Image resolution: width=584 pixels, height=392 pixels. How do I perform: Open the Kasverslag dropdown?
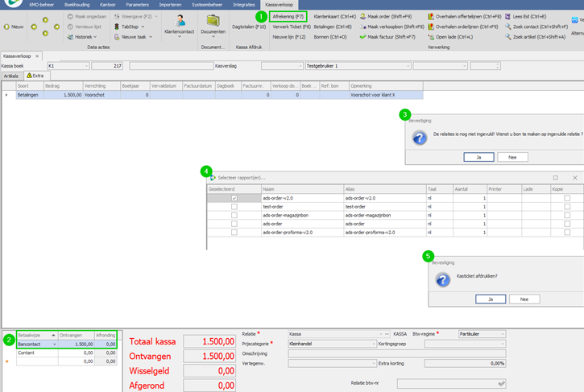click(300, 66)
